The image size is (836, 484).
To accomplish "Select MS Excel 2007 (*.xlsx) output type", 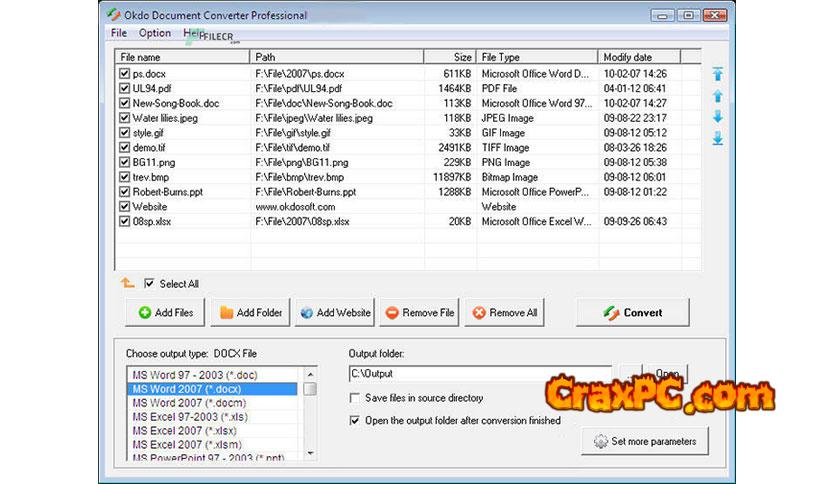I will 191,430.
